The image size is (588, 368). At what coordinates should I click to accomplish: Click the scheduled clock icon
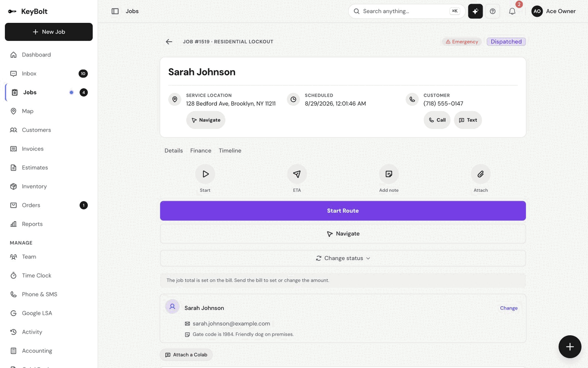tap(293, 99)
